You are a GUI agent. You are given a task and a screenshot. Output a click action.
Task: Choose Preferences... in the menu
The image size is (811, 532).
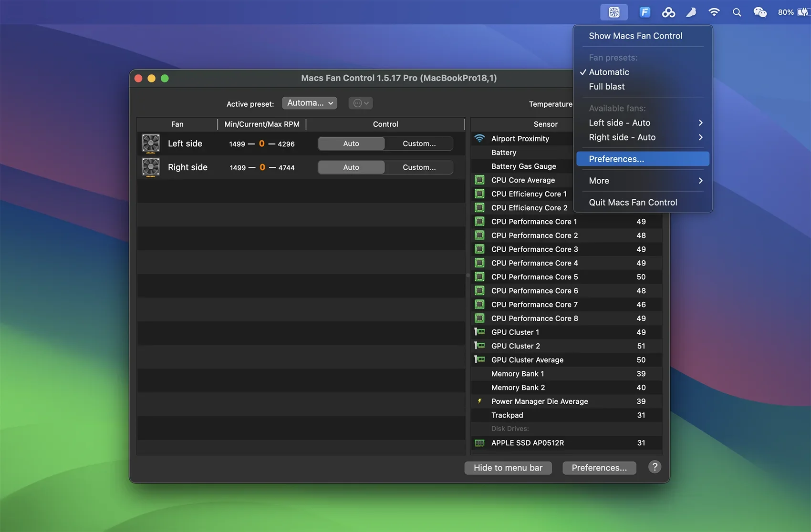(642, 159)
